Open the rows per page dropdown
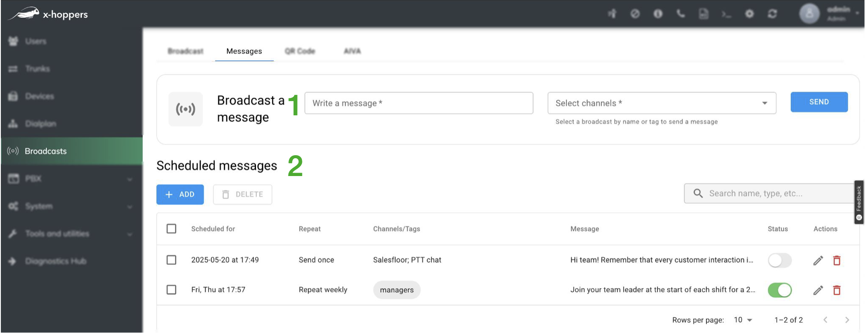 (x=743, y=320)
